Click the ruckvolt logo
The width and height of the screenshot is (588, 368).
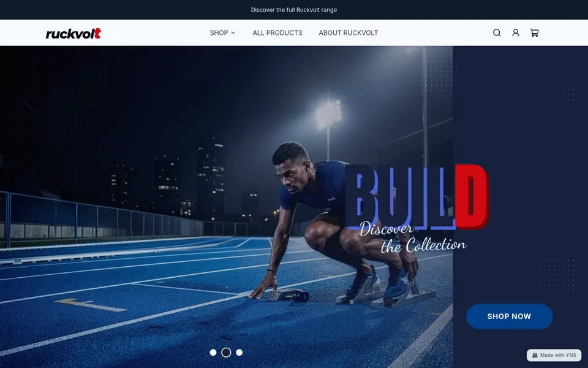pyautogui.click(x=73, y=33)
